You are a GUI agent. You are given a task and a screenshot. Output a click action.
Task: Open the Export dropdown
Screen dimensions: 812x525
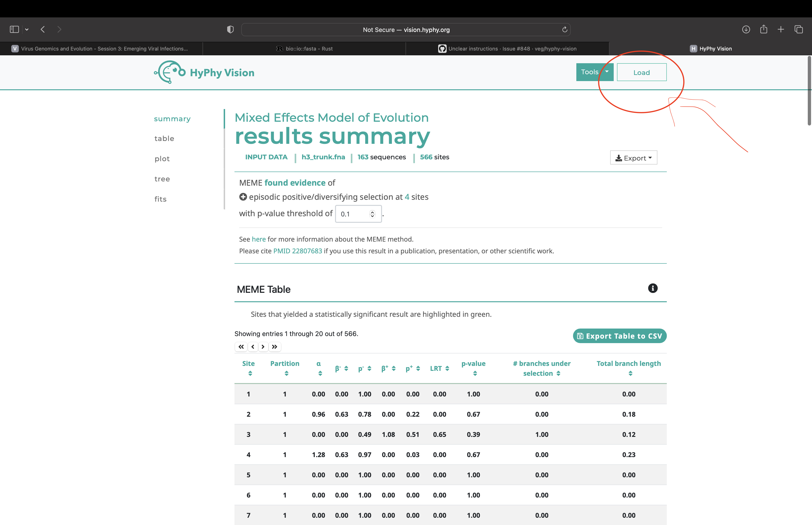point(633,157)
